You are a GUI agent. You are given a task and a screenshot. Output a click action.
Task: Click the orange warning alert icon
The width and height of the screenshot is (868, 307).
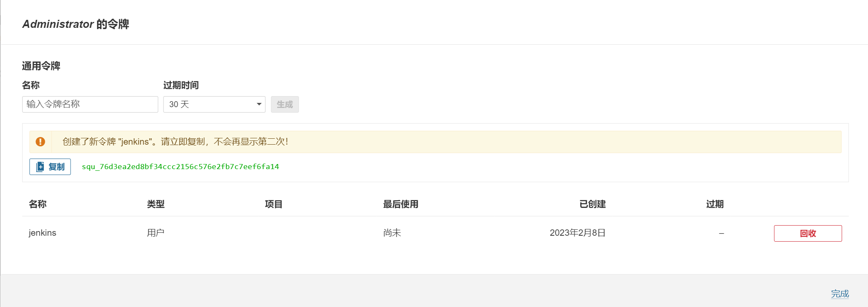(x=41, y=142)
